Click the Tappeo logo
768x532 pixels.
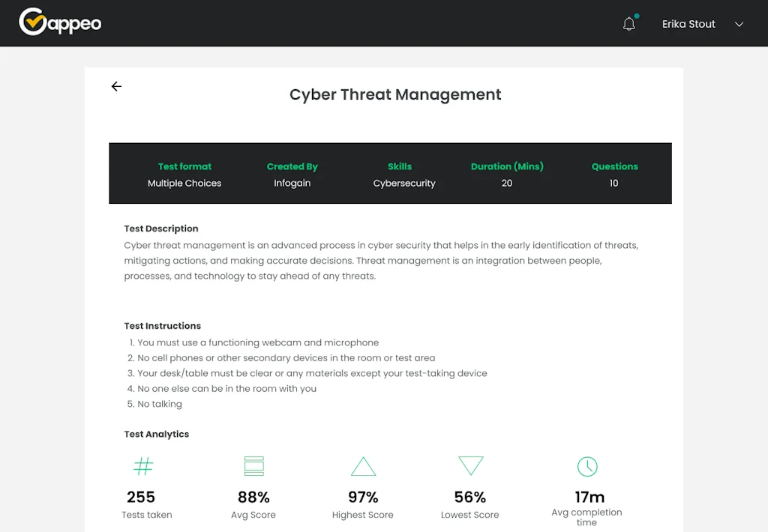click(x=60, y=22)
